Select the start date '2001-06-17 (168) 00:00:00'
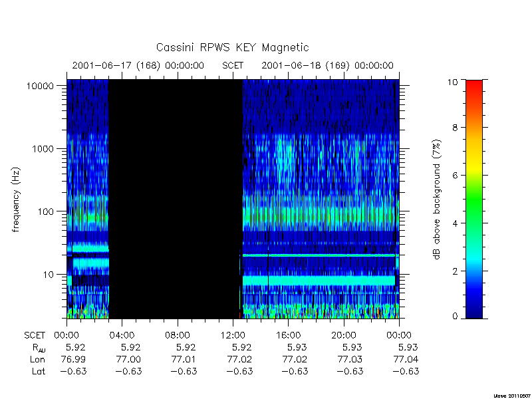 click(138, 65)
